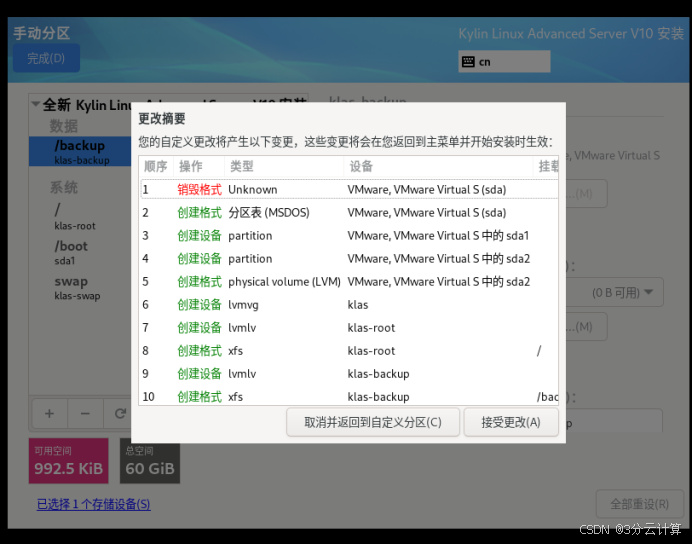The width and height of the screenshot is (692, 544).
Task: Click 取消并返回到自定义分区(C) button
Action: (x=373, y=422)
